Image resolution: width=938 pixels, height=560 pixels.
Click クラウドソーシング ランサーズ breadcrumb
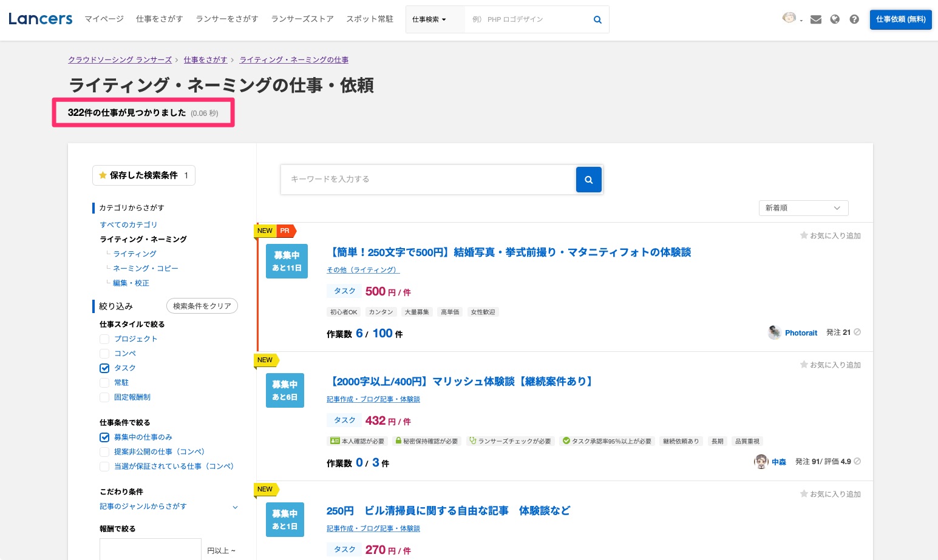(120, 59)
